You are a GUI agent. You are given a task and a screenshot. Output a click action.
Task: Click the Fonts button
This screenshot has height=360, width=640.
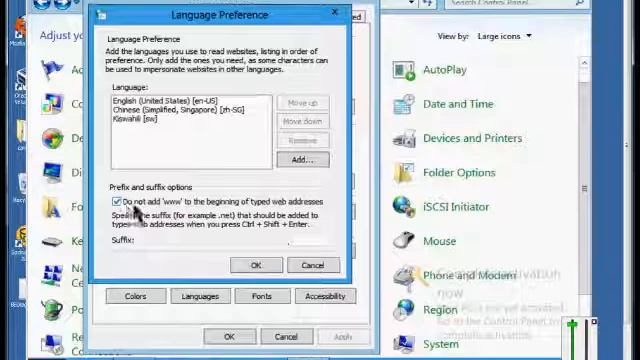[262, 296]
